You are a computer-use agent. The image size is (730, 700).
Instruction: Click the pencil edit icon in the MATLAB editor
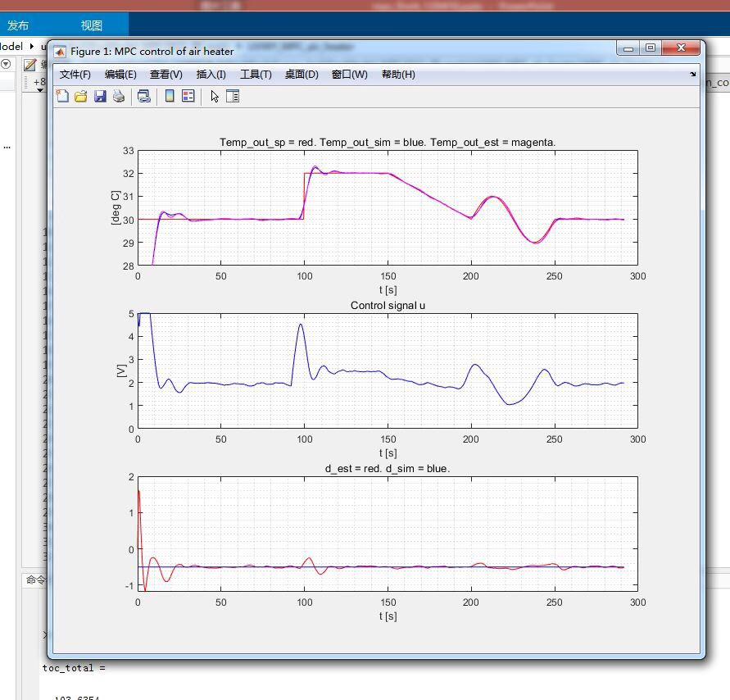(x=29, y=65)
